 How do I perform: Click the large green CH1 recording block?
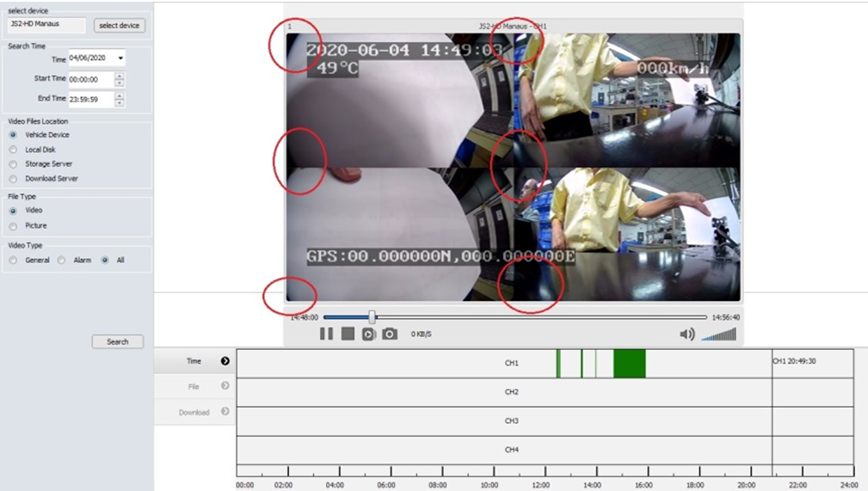(x=630, y=364)
